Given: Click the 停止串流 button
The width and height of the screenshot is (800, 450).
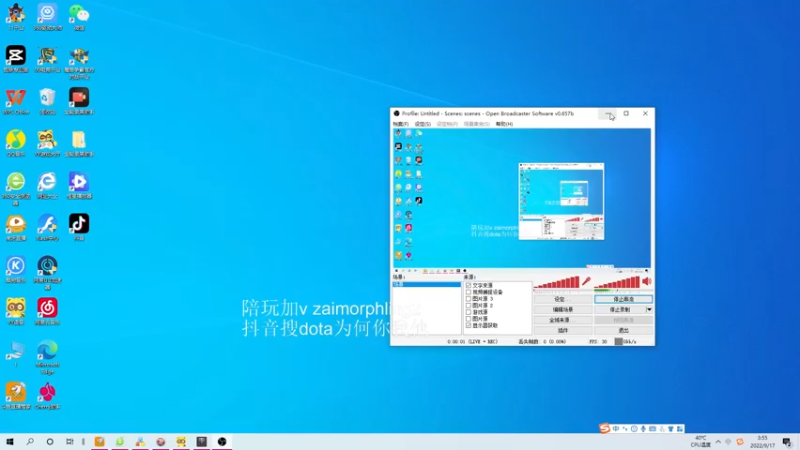Looking at the screenshot, I should tap(623, 299).
